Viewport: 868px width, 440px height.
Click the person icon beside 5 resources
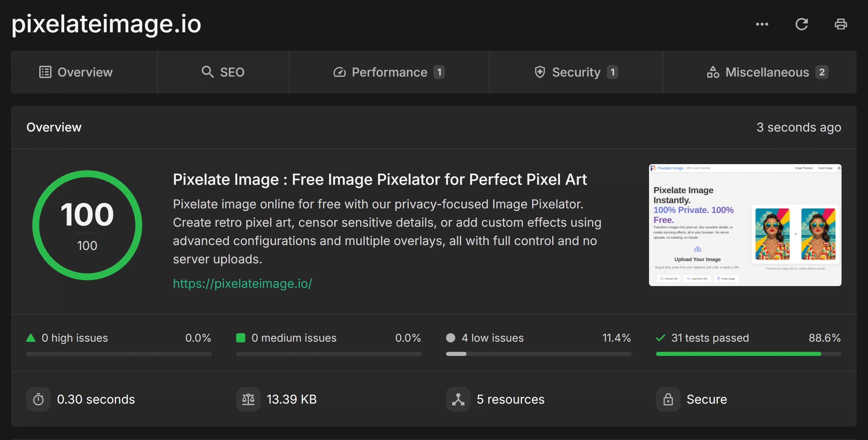click(x=458, y=399)
